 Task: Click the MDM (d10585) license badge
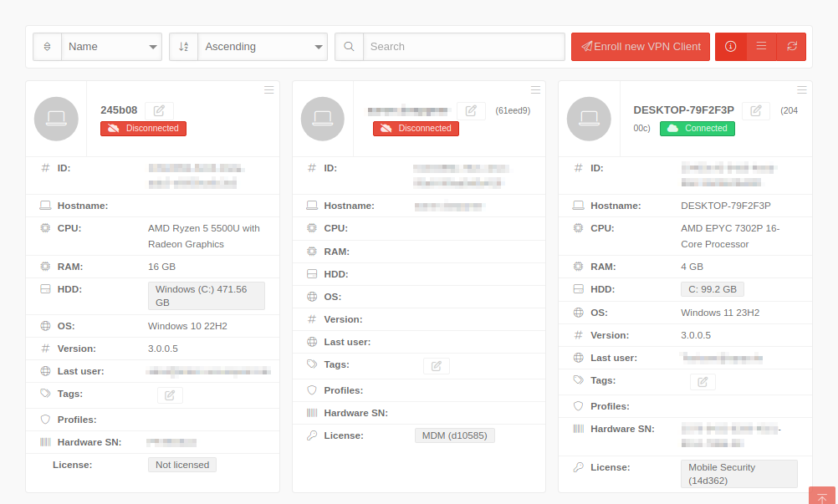click(x=455, y=435)
